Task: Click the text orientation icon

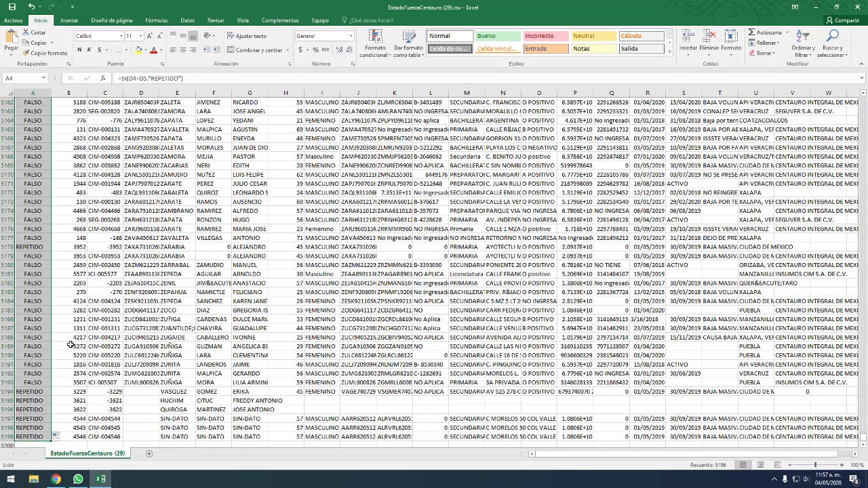Action: tap(208, 36)
